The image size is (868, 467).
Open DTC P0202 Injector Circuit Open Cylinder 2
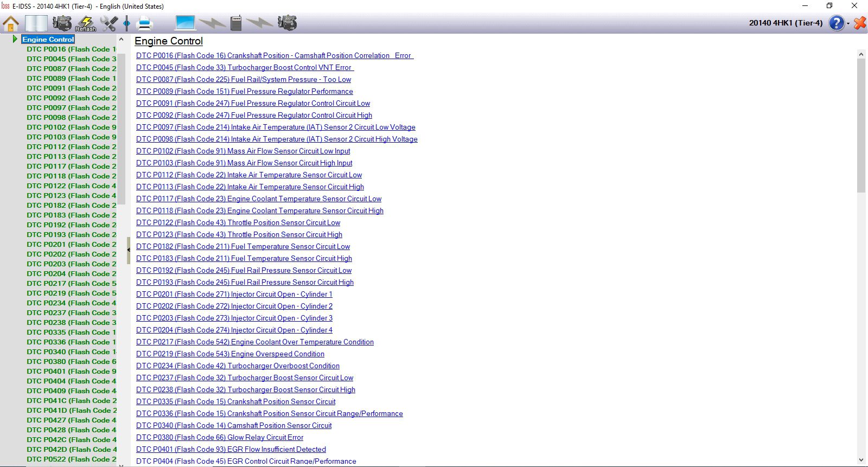click(x=234, y=306)
